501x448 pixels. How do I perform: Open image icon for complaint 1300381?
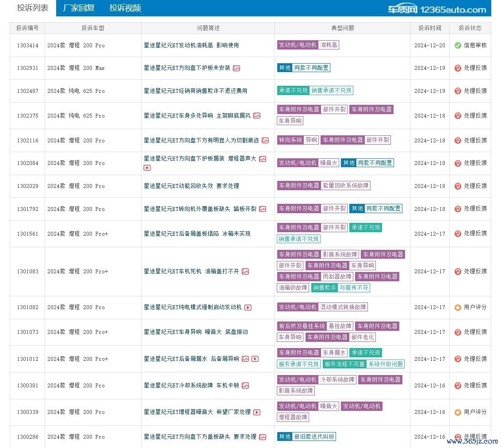coord(245,386)
